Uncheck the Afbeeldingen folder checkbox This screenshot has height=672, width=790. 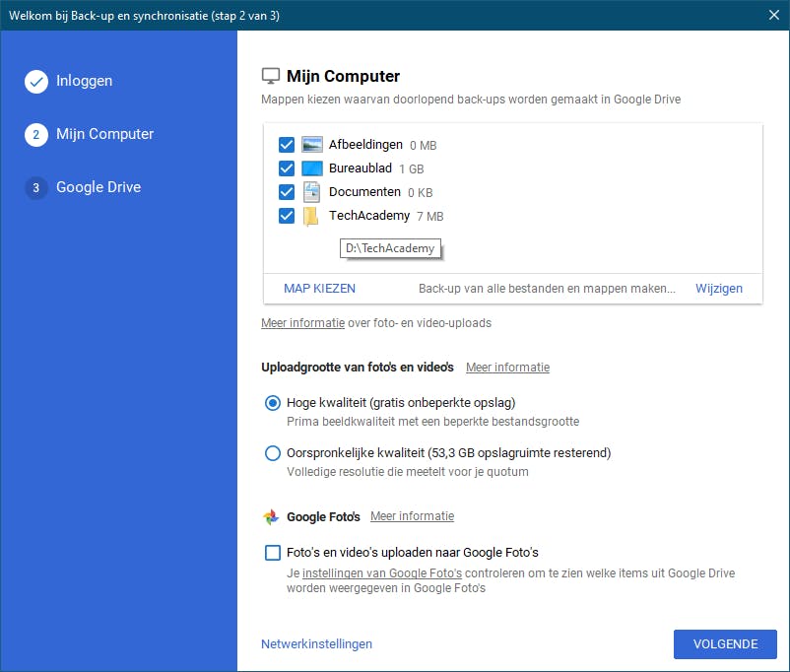click(x=287, y=145)
